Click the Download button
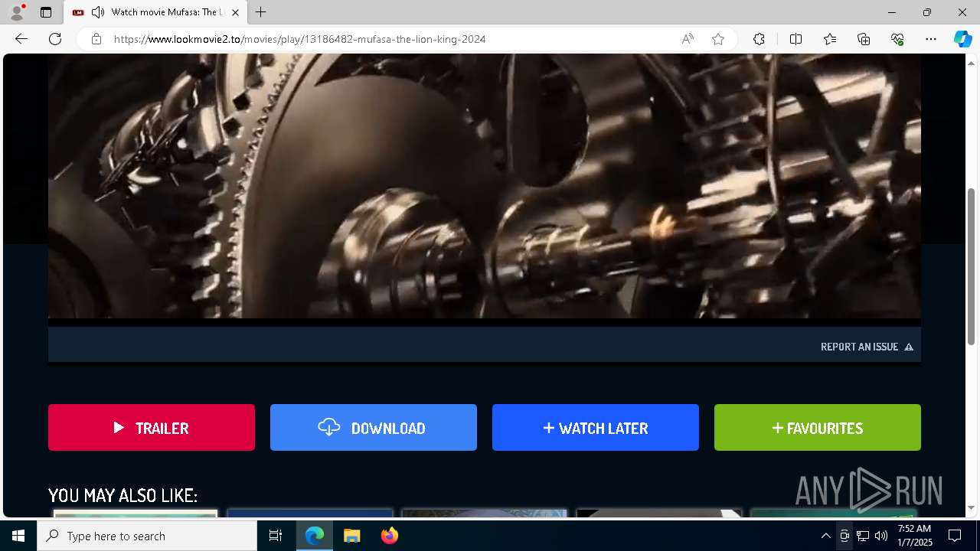Viewport: 980px width, 551px height. pos(374,428)
